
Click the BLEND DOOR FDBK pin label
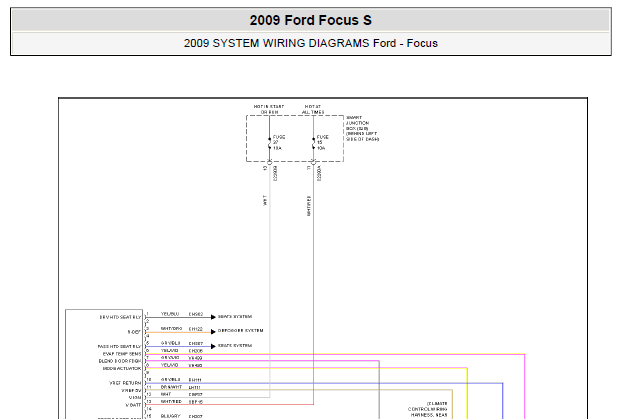120,361
